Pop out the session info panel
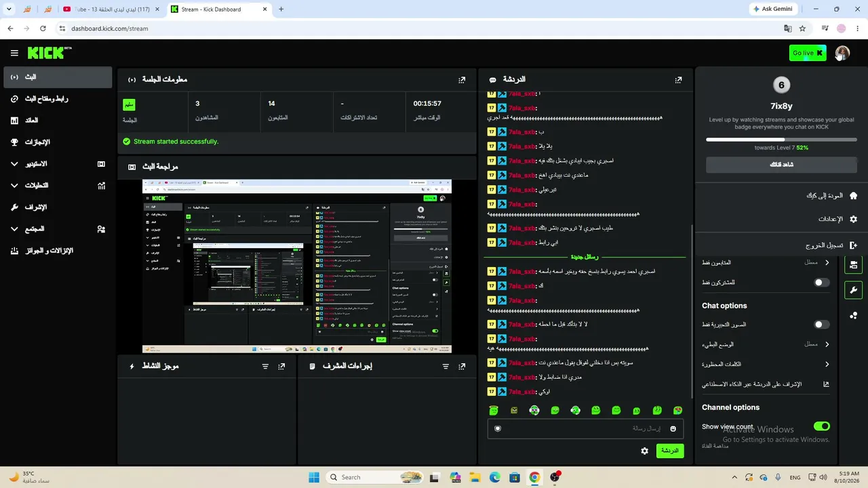 click(x=462, y=79)
